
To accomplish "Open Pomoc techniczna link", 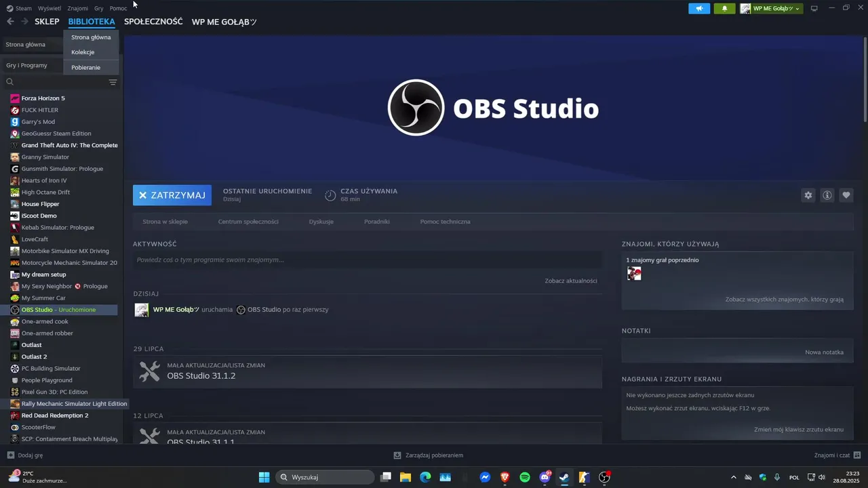I will click(445, 222).
